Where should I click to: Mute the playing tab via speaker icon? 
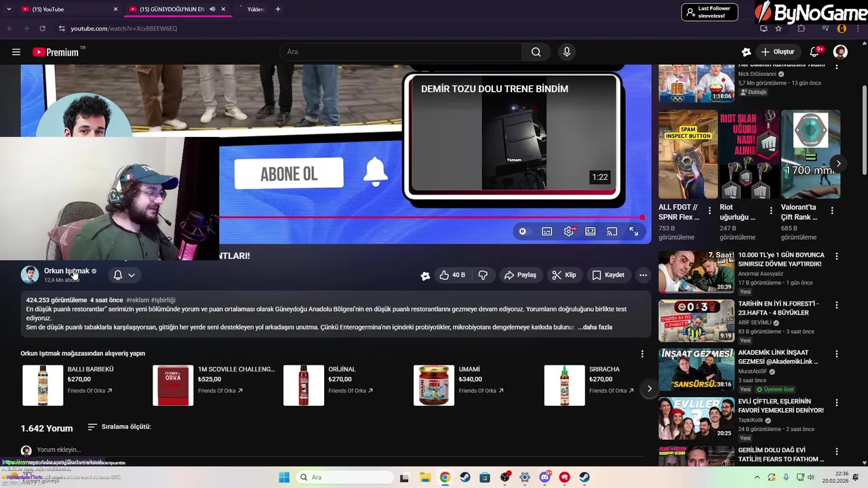pos(212,9)
